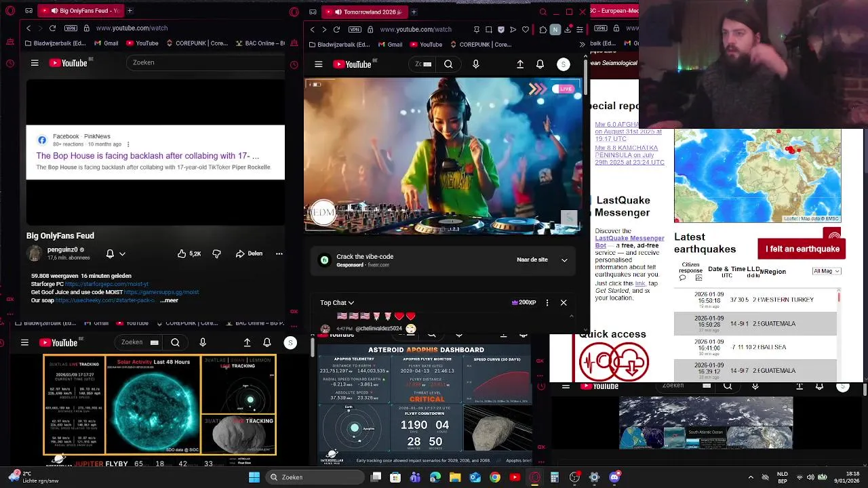
Task: Click search icon in bottom-left YouTube window
Action: click(175, 343)
